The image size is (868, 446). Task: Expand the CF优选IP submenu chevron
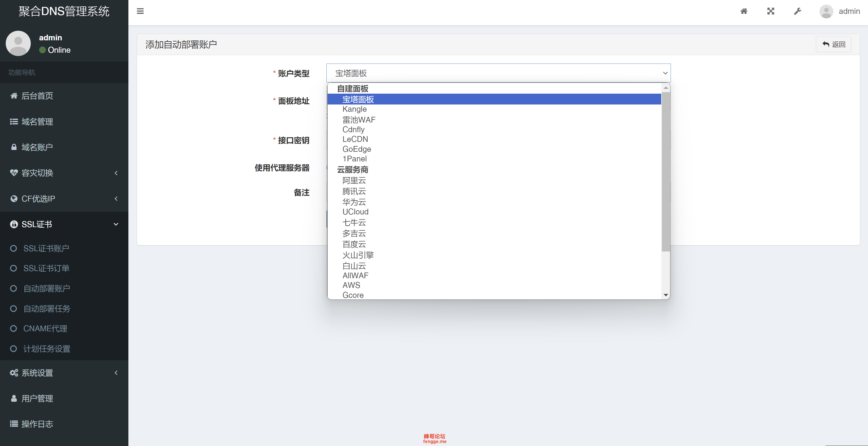point(116,198)
